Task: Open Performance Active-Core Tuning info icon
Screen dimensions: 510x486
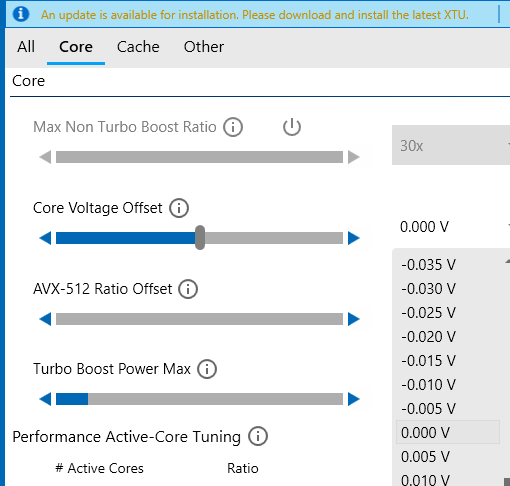Action: point(258,436)
